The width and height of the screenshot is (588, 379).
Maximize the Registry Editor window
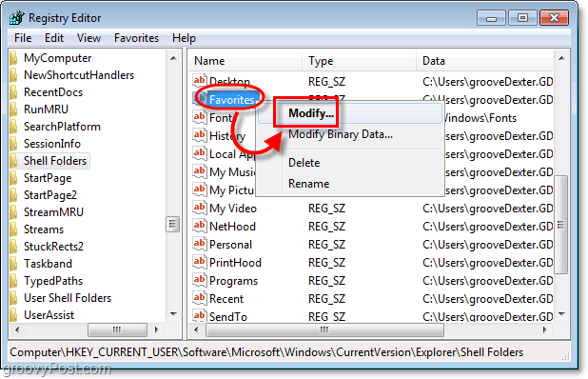[x=522, y=18]
